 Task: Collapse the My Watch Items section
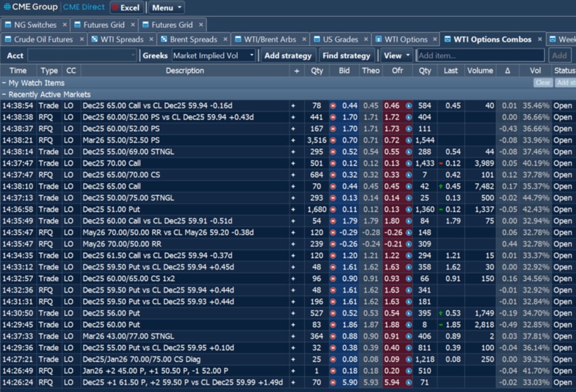point(4,83)
